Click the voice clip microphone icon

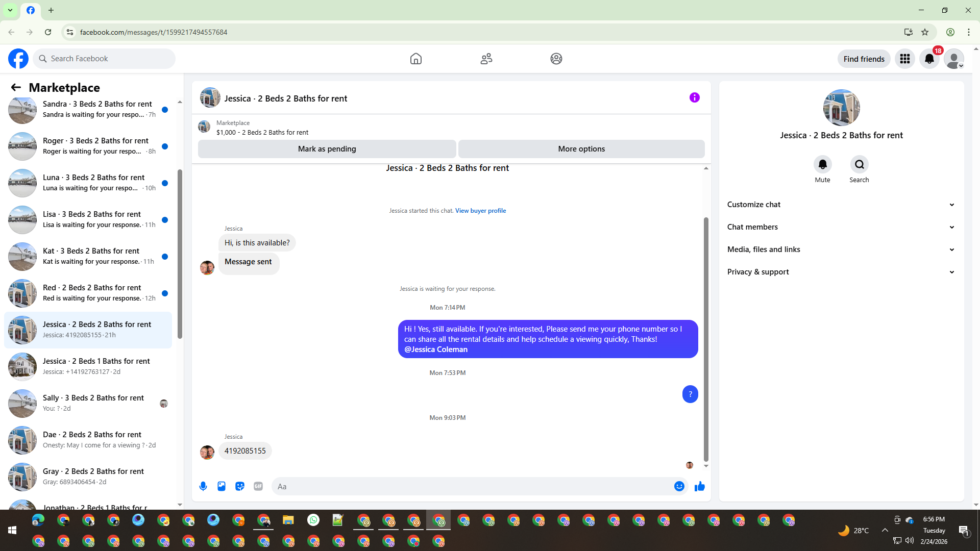coord(203,486)
